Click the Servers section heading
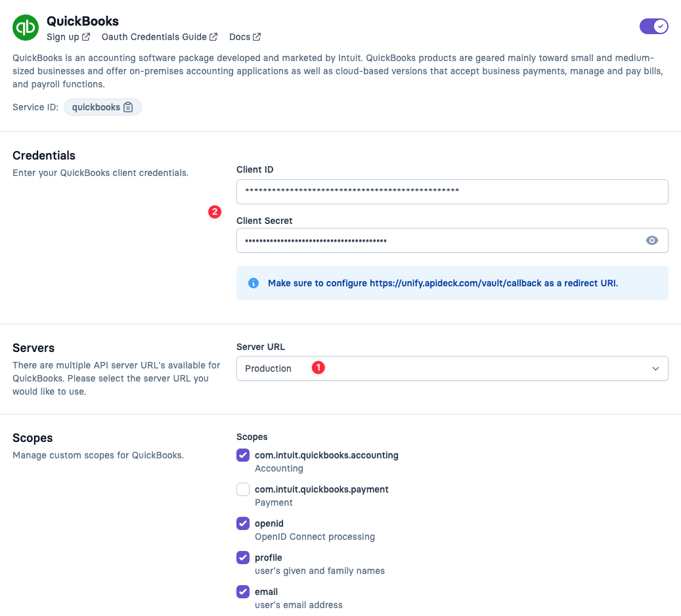This screenshot has height=616, width=681. coord(33,348)
